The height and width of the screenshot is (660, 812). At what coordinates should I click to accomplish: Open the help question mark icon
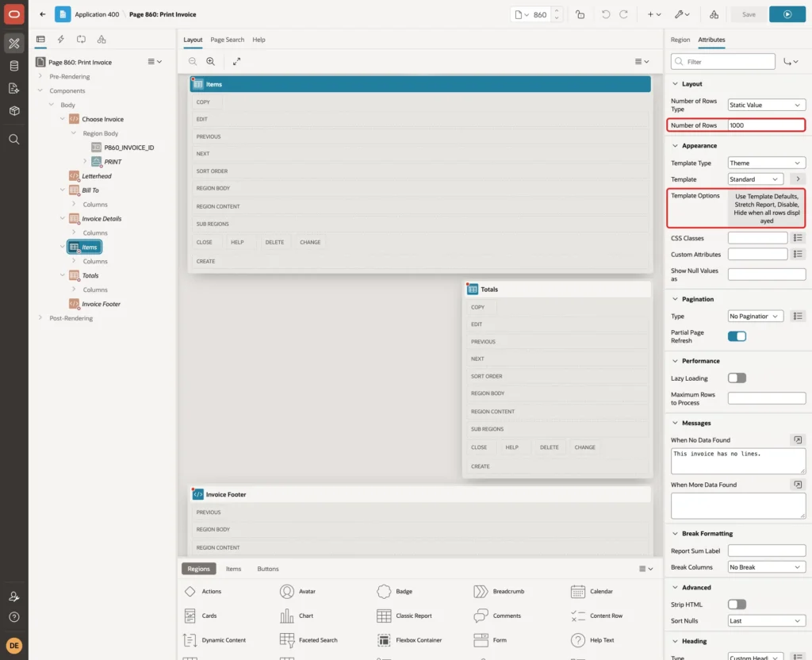(x=14, y=617)
